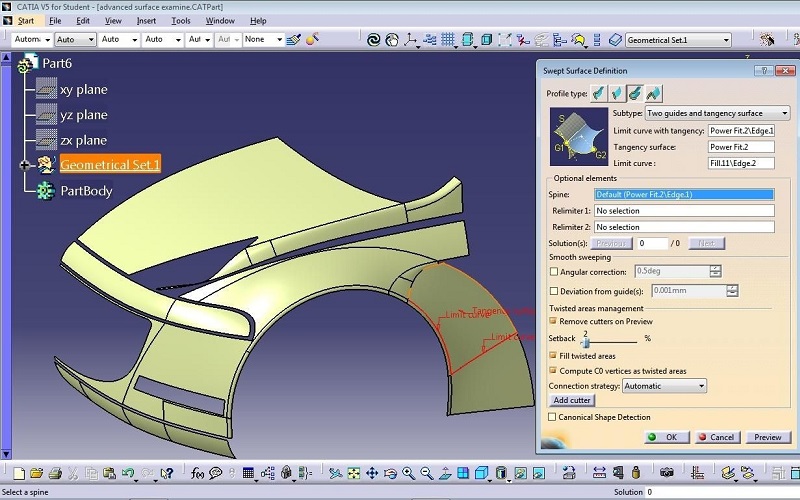Click the Fit All In icon

tap(354, 473)
